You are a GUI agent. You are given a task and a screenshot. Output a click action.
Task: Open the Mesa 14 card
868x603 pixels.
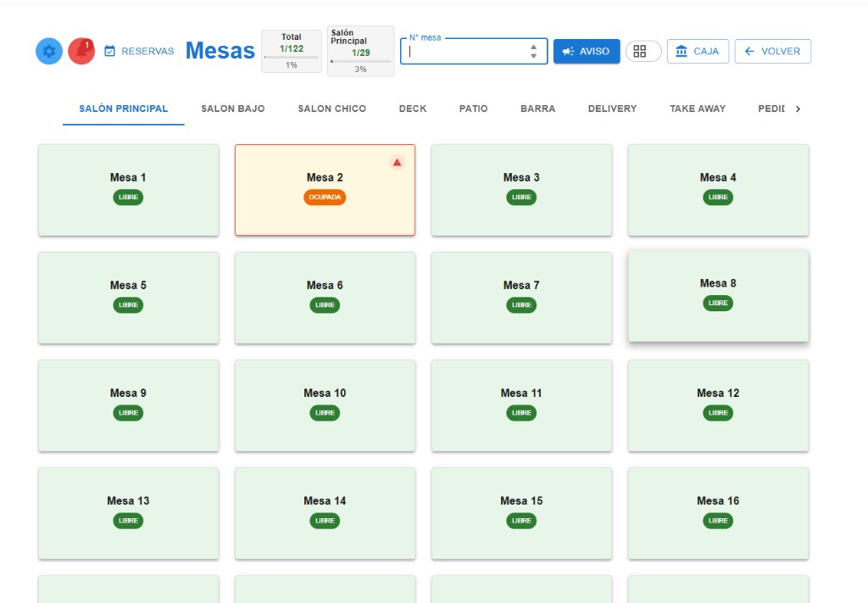tap(325, 513)
